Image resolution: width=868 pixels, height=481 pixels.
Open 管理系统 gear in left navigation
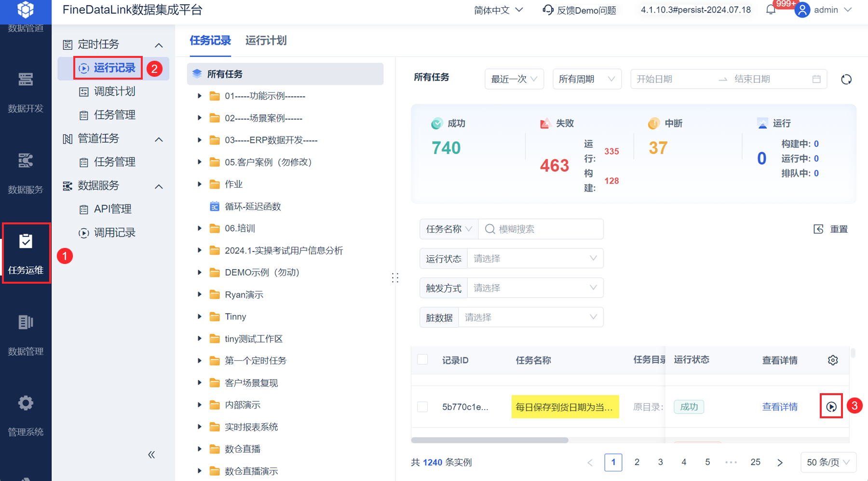pyautogui.click(x=26, y=415)
